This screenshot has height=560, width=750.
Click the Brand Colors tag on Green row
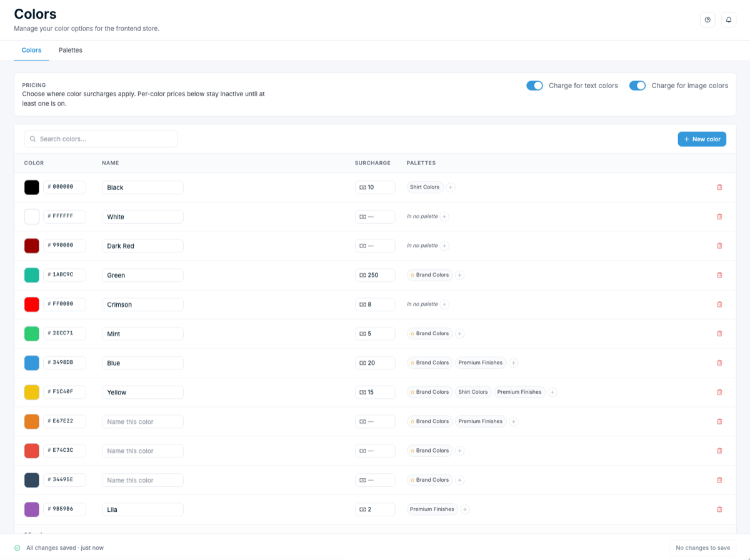(429, 275)
